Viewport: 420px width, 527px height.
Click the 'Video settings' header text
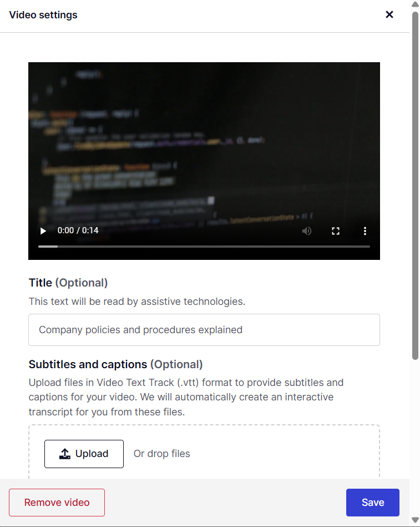tap(43, 15)
